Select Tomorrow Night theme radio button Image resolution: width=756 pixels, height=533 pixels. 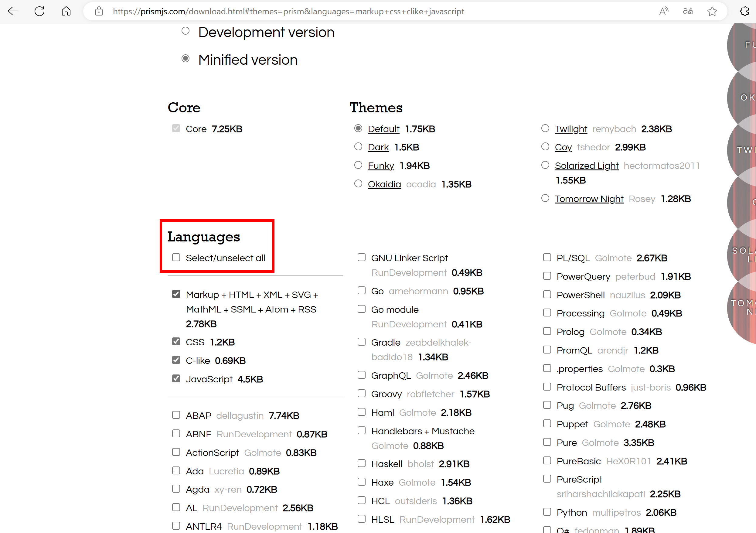point(545,198)
